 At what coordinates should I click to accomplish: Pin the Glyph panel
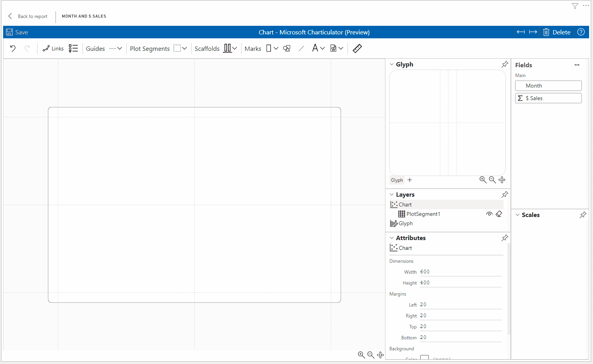[x=505, y=64]
